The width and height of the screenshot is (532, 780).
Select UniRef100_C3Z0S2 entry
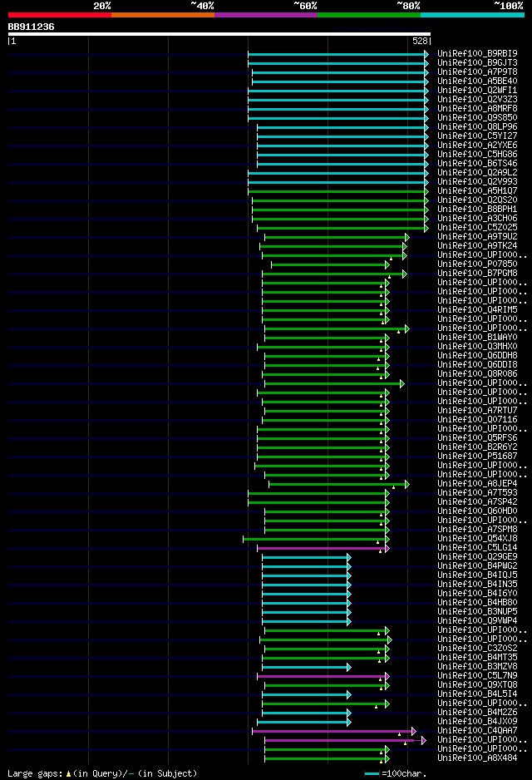(x=477, y=648)
